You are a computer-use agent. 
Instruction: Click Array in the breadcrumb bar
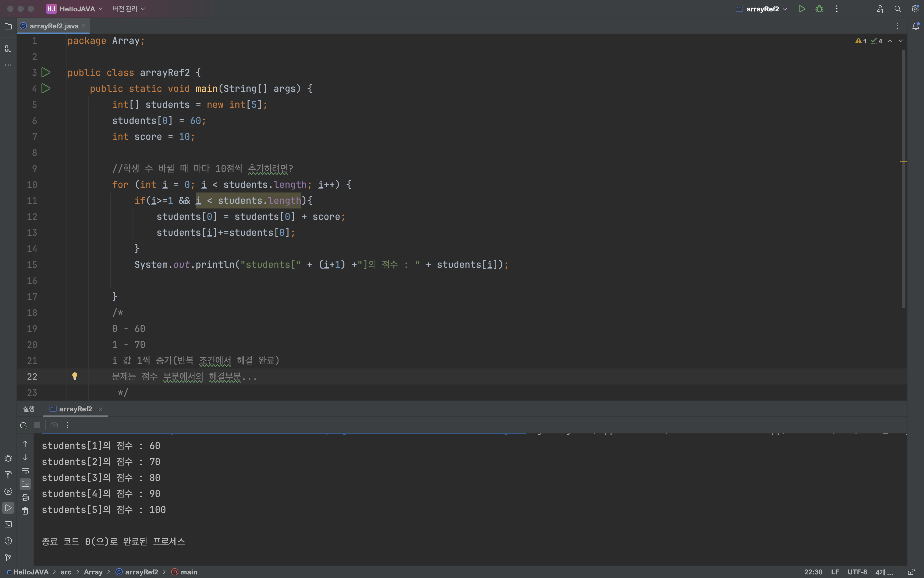pos(93,572)
